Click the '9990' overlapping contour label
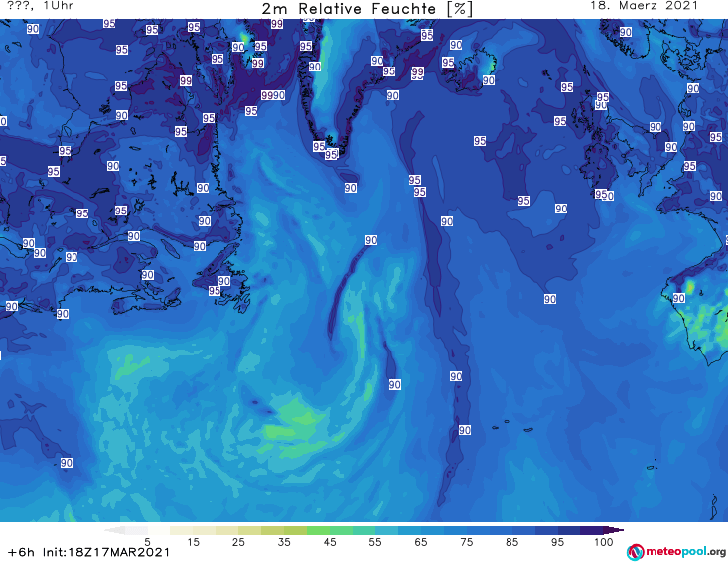 tap(273, 95)
